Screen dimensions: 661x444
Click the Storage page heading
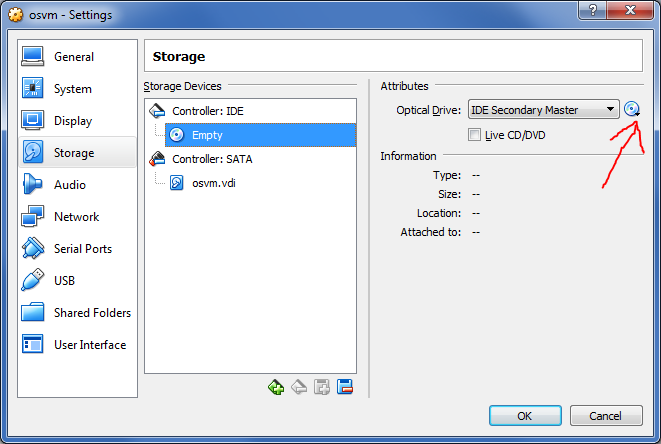(179, 57)
